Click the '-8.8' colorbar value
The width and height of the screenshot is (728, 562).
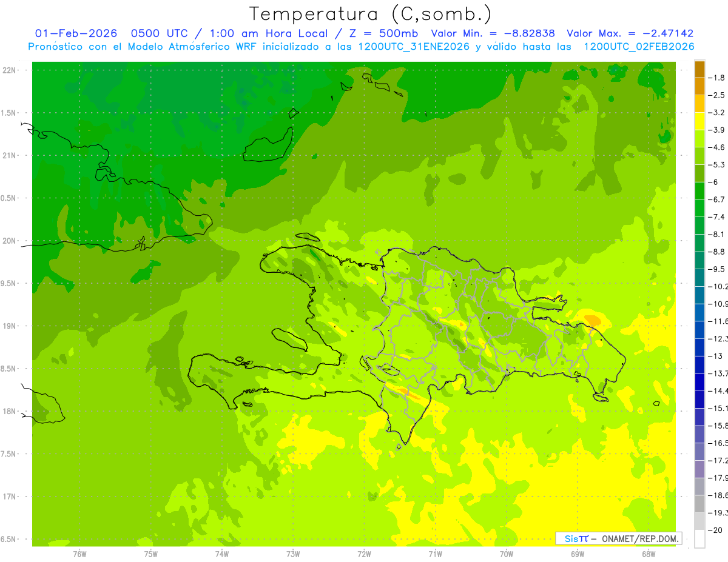pos(717,252)
